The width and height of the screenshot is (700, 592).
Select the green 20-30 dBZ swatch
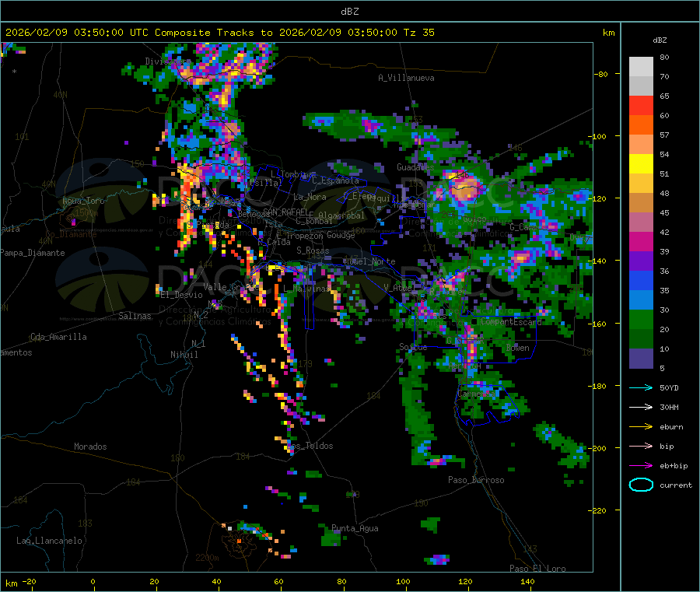coord(641,320)
